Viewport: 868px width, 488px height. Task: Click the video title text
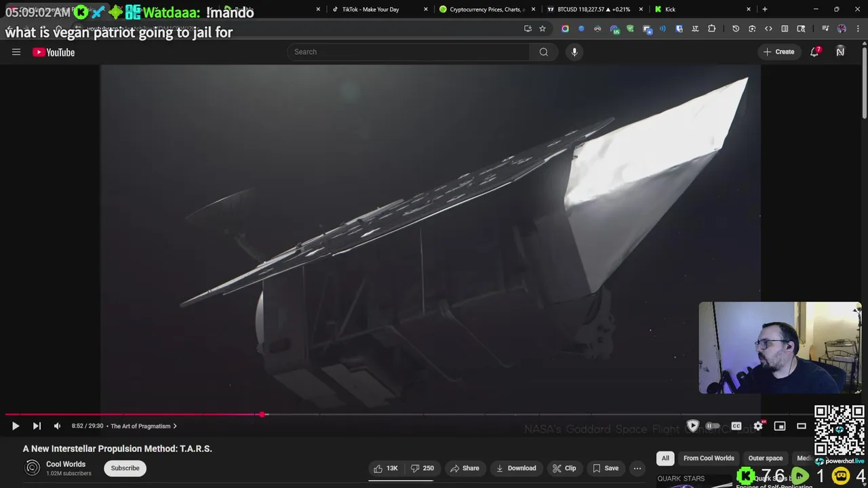(117, 449)
